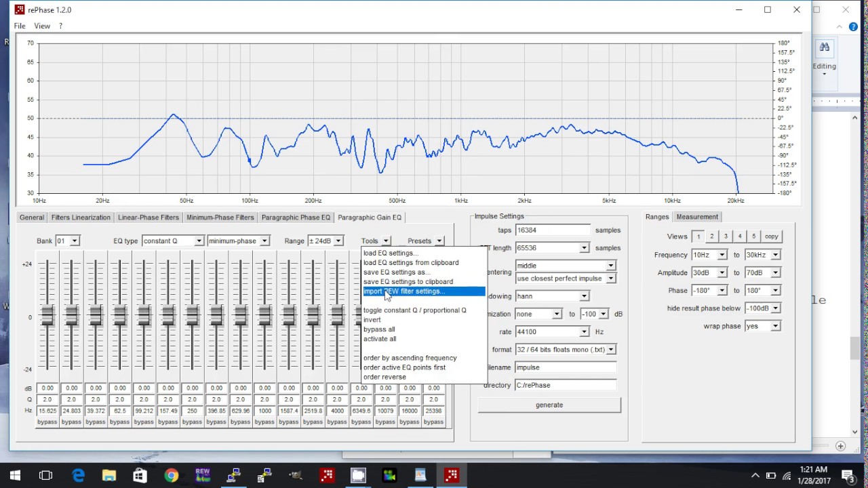Open the Action Center notifications icon
The width and height of the screenshot is (868, 488).
pyautogui.click(x=847, y=476)
